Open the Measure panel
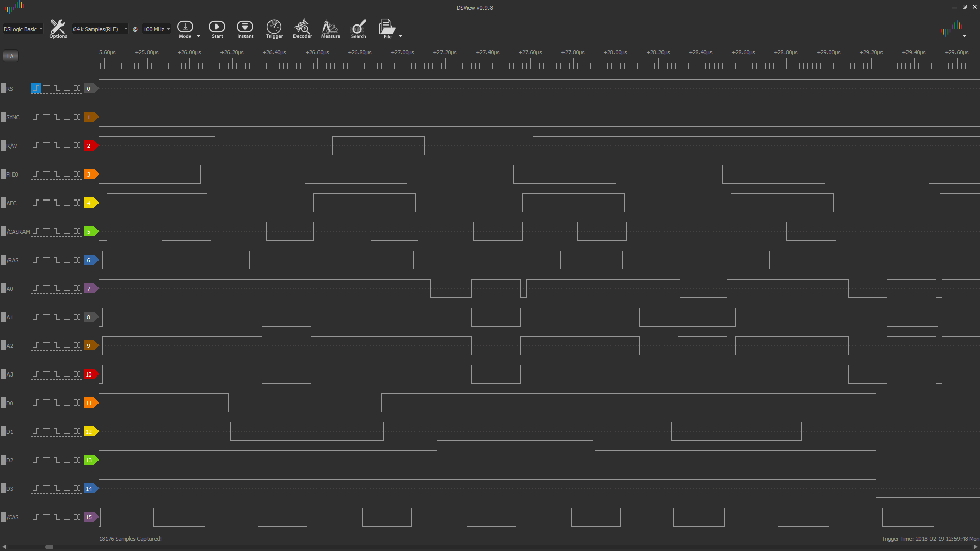Image resolution: width=980 pixels, height=551 pixels. coord(330,29)
